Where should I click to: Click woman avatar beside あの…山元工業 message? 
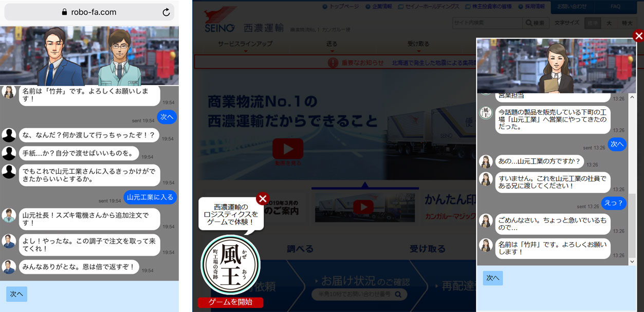(486, 161)
